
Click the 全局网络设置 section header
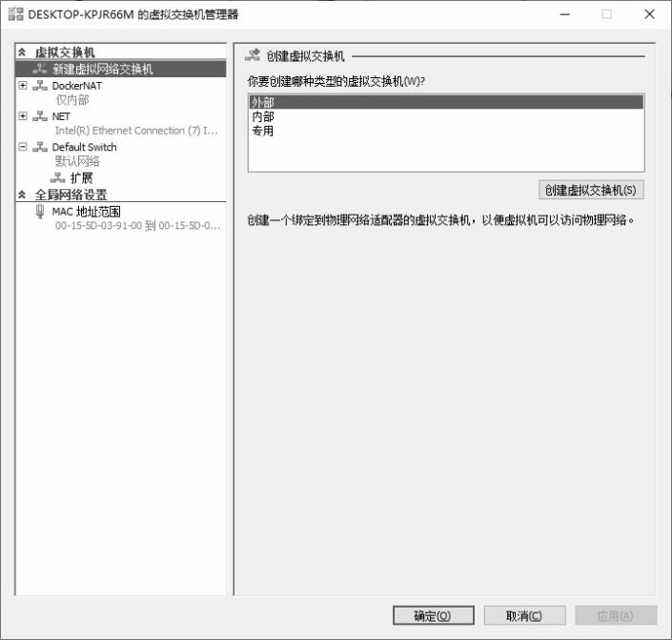point(71,195)
